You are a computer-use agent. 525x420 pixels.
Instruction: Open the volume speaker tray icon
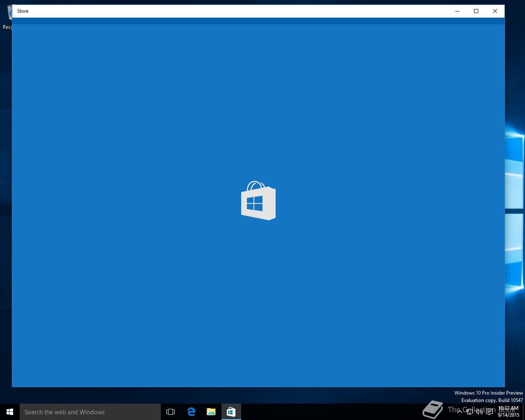[479, 411]
